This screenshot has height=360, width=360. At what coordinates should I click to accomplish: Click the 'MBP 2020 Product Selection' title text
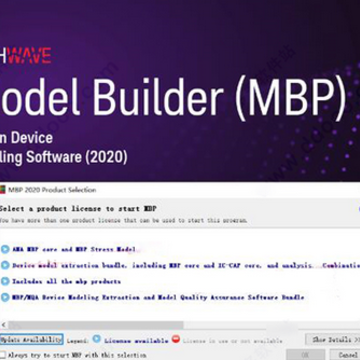point(52,190)
